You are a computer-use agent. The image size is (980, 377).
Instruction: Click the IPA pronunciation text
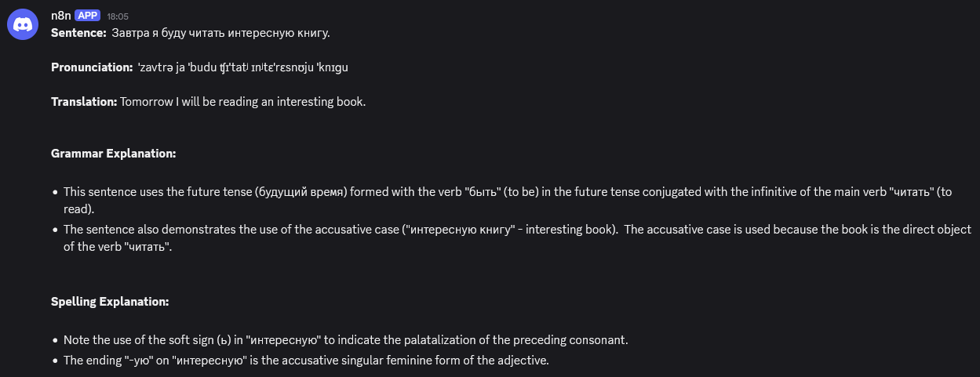(x=242, y=67)
